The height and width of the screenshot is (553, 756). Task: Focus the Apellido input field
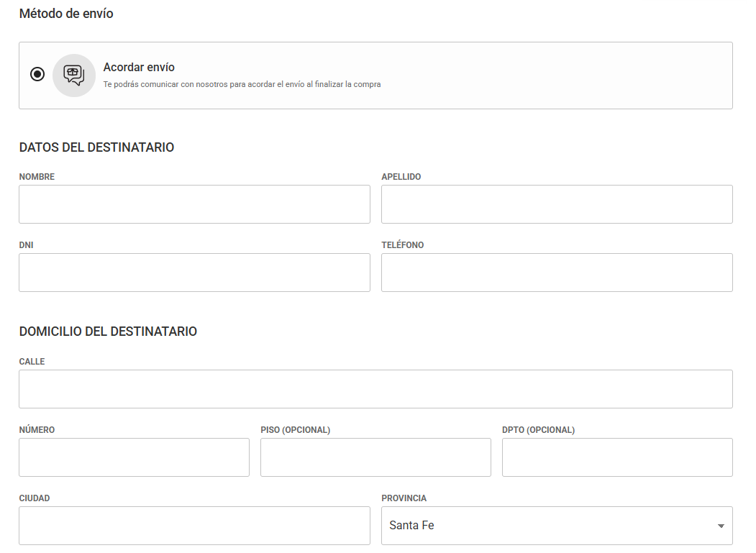tap(557, 204)
